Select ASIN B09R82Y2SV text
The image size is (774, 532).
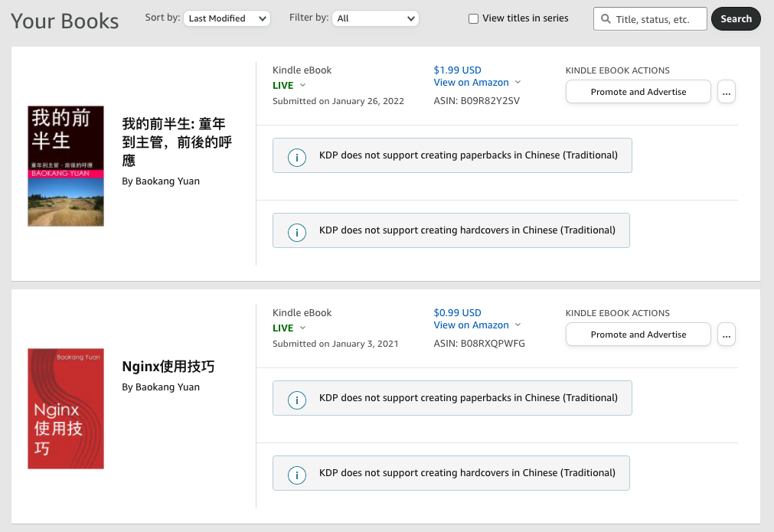[476, 101]
